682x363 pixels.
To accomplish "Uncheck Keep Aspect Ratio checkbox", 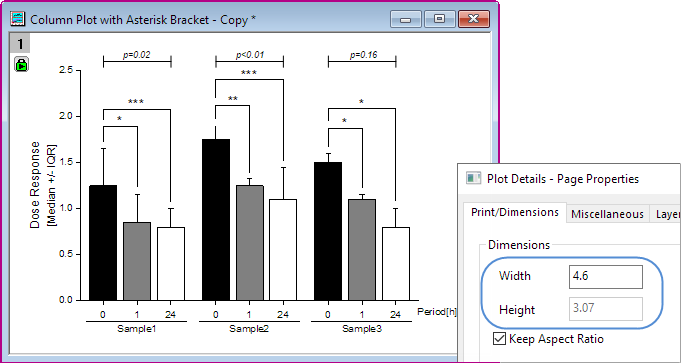I will click(x=499, y=338).
